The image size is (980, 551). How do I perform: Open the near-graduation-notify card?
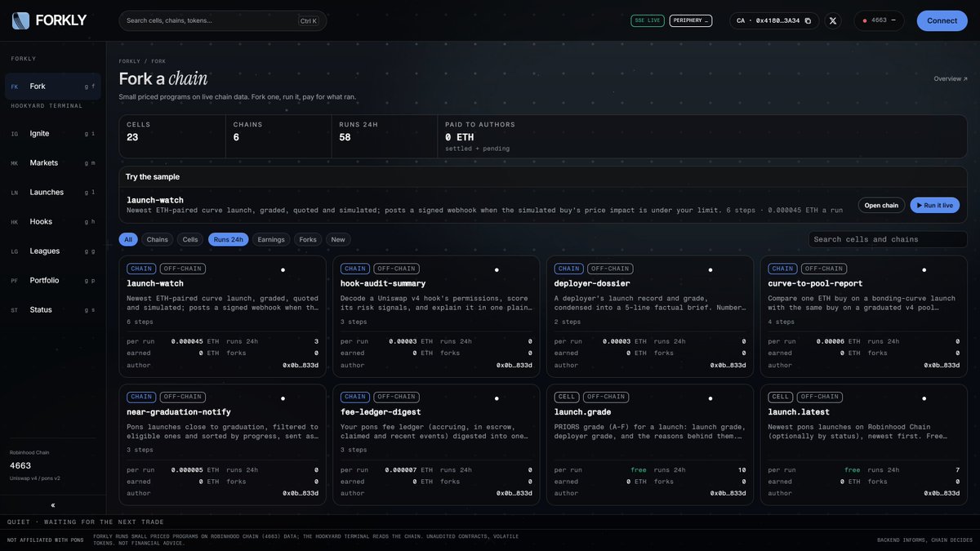[x=222, y=445]
